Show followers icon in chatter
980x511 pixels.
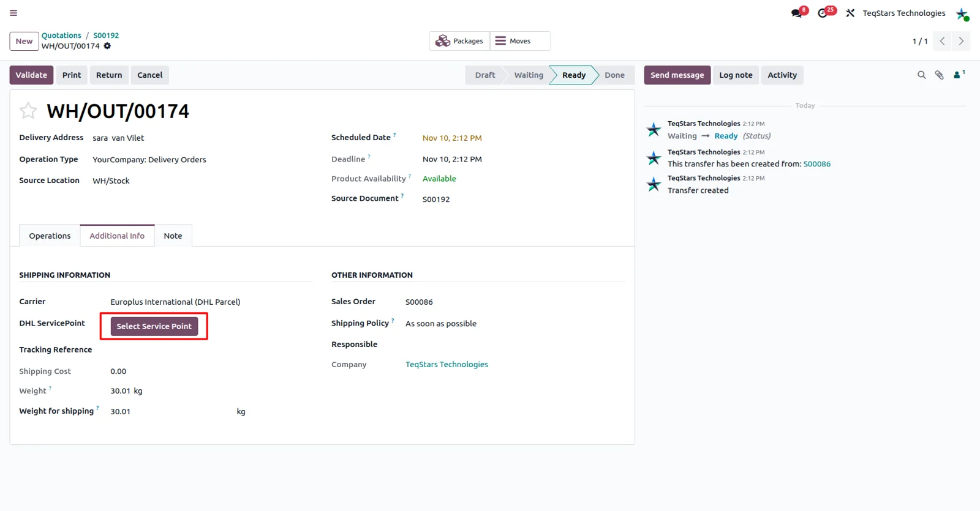959,75
